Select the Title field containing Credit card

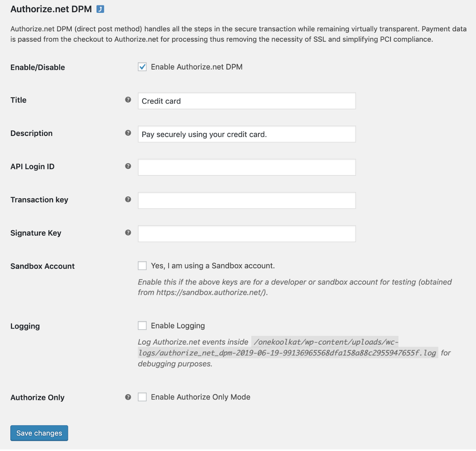[x=247, y=101]
